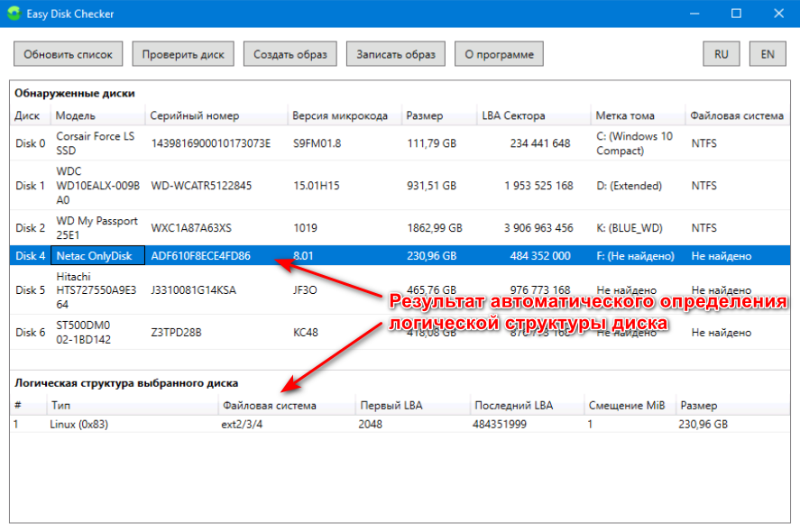Open the 'О программе' about dialog
Image resolution: width=800 pixels, height=532 pixels.
click(499, 54)
